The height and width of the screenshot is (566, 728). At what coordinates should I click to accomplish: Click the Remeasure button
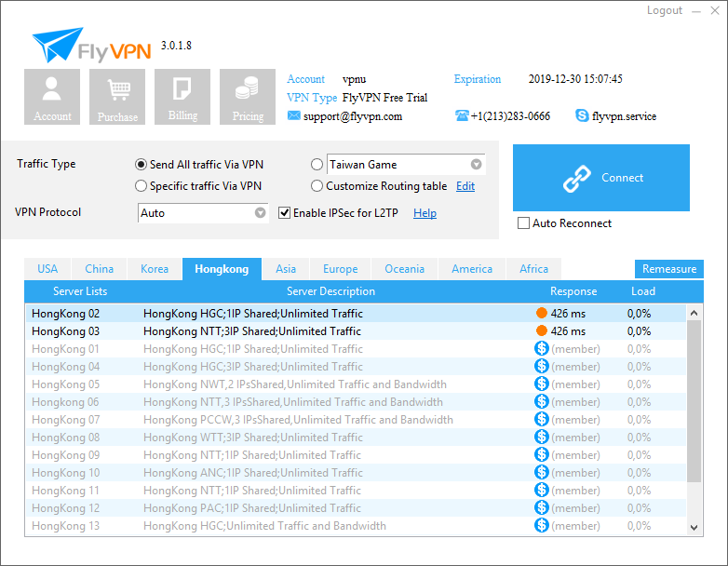tap(669, 269)
